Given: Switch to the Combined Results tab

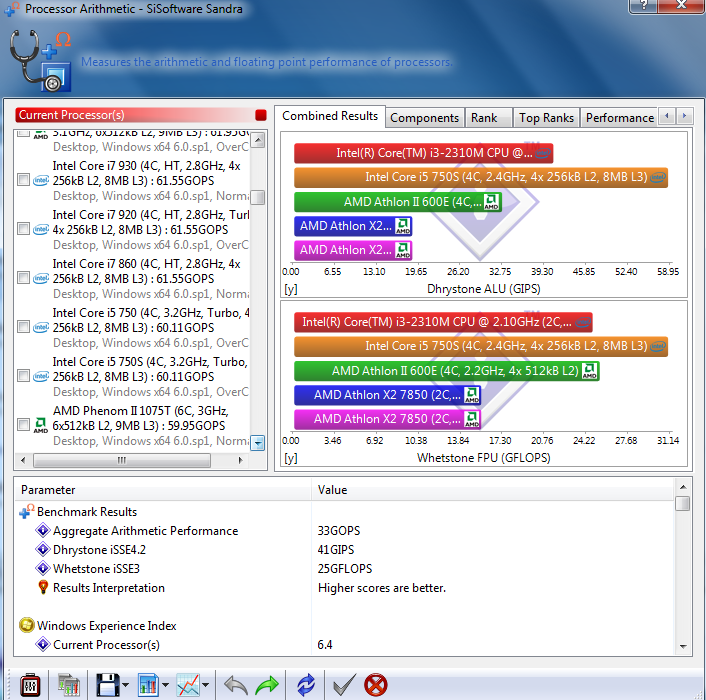Looking at the screenshot, I should point(330,116).
